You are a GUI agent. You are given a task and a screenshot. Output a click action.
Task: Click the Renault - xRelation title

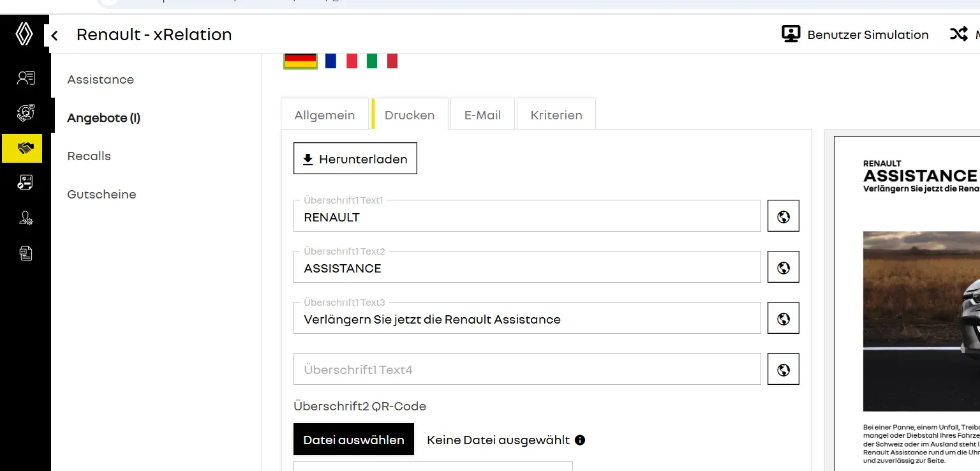[154, 34]
